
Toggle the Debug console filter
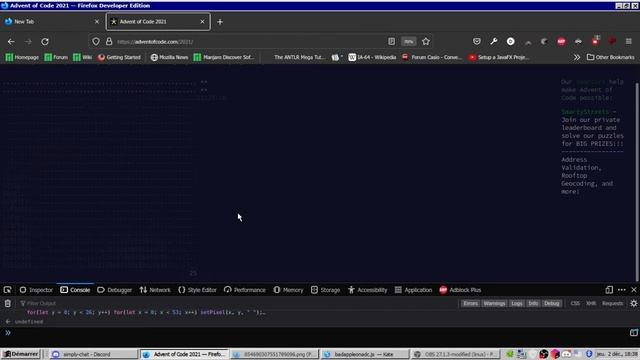551,303
